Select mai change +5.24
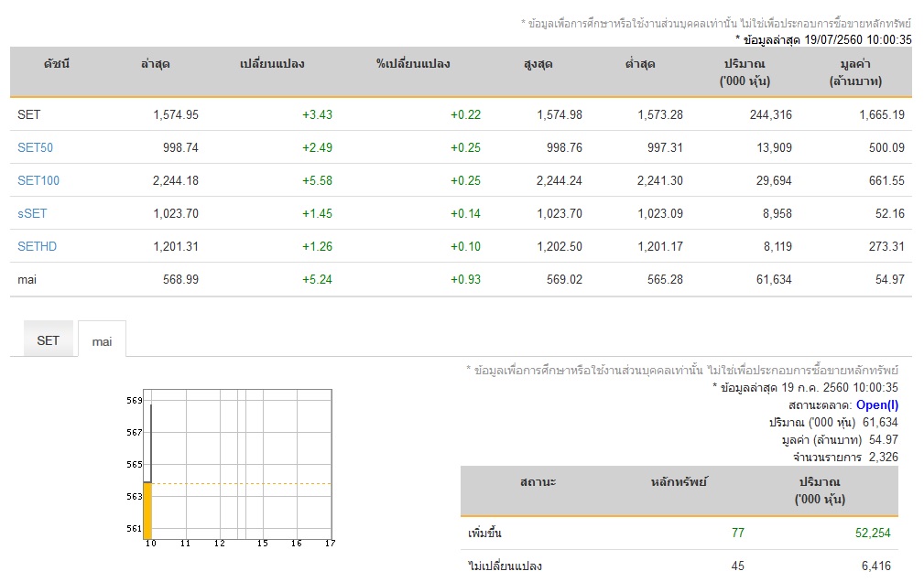Image resolution: width=924 pixels, height=582 pixels. pyautogui.click(x=317, y=279)
